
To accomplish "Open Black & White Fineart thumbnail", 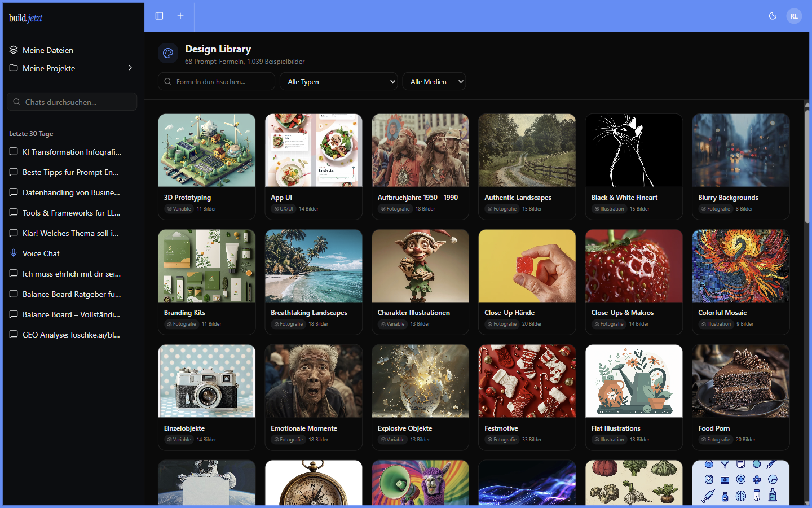I will tap(634, 150).
